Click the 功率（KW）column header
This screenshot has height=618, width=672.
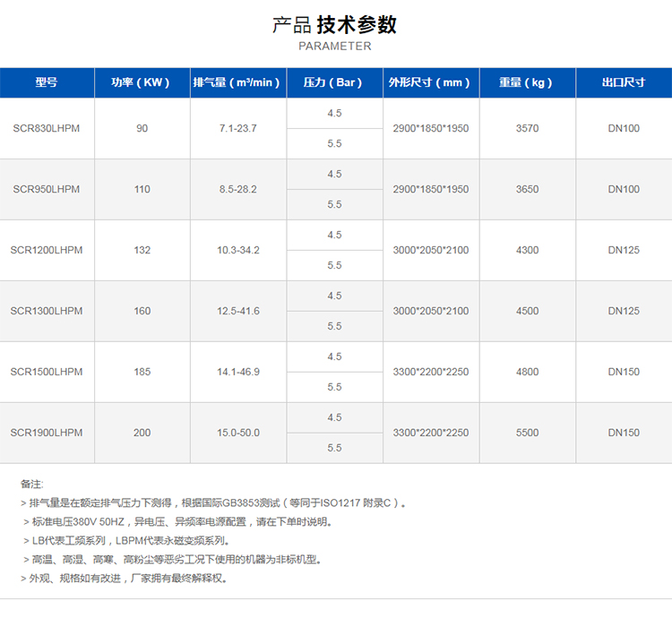click(x=142, y=82)
